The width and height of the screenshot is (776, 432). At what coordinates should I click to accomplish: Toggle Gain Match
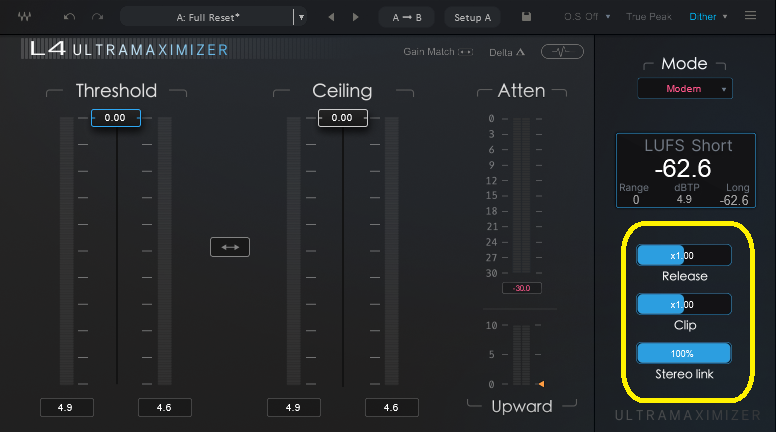pyautogui.click(x=438, y=52)
